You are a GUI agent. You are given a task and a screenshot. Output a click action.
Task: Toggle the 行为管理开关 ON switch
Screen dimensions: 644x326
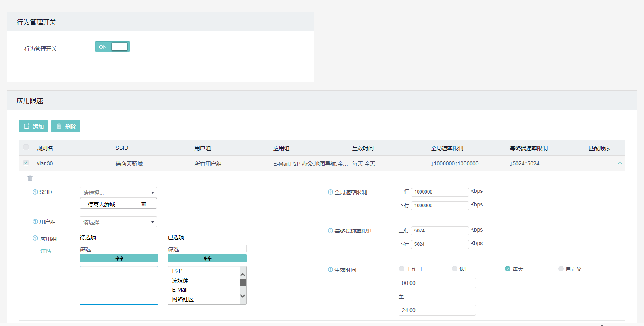[x=112, y=47]
